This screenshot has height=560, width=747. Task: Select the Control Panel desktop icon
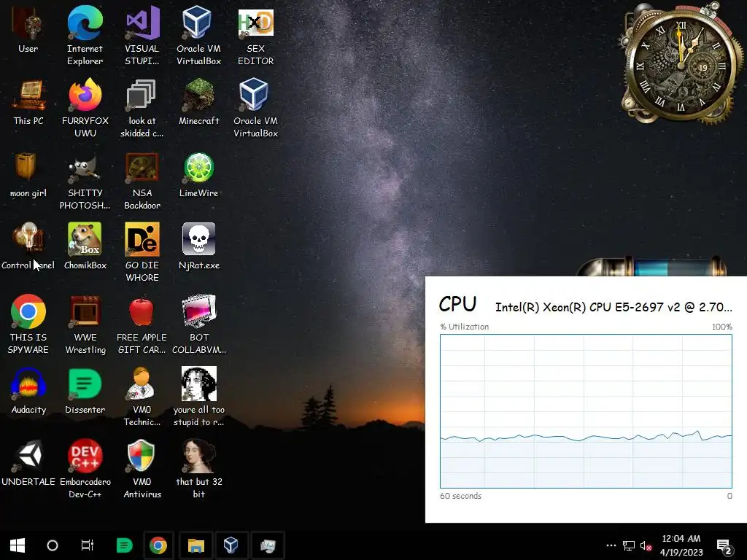[x=28, y=246]
